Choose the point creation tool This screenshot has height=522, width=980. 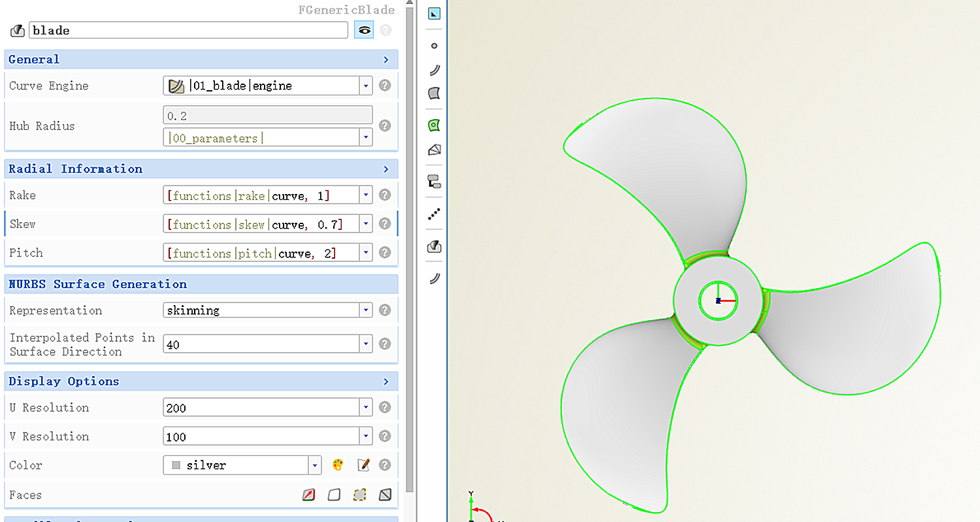(x=434, y=46)
